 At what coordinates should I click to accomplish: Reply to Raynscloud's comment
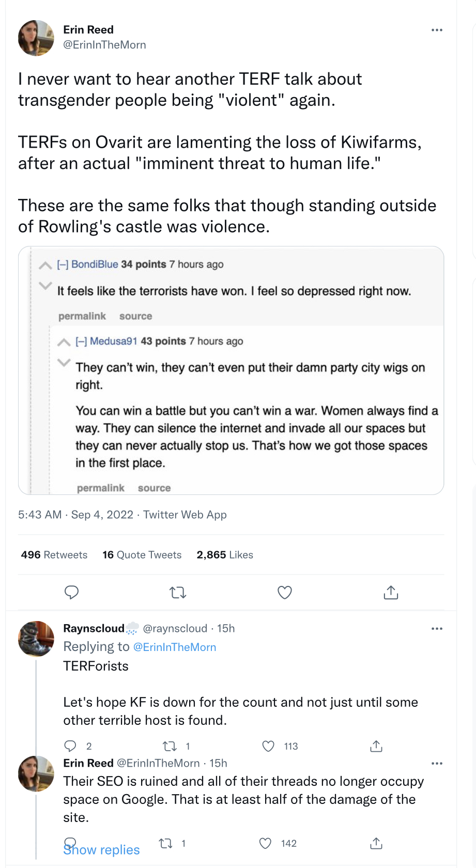point(70,746)
